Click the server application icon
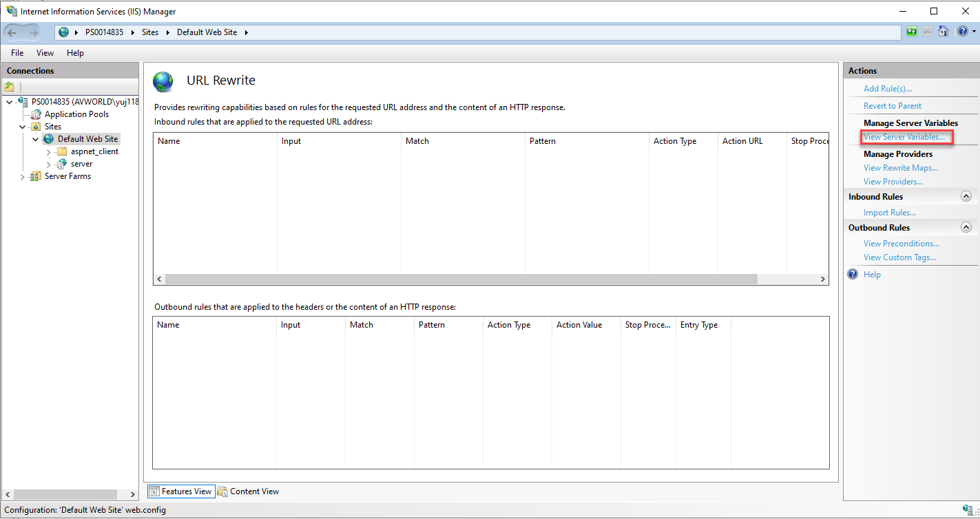This screenshot has width=980, height=519. pos(62,164)
